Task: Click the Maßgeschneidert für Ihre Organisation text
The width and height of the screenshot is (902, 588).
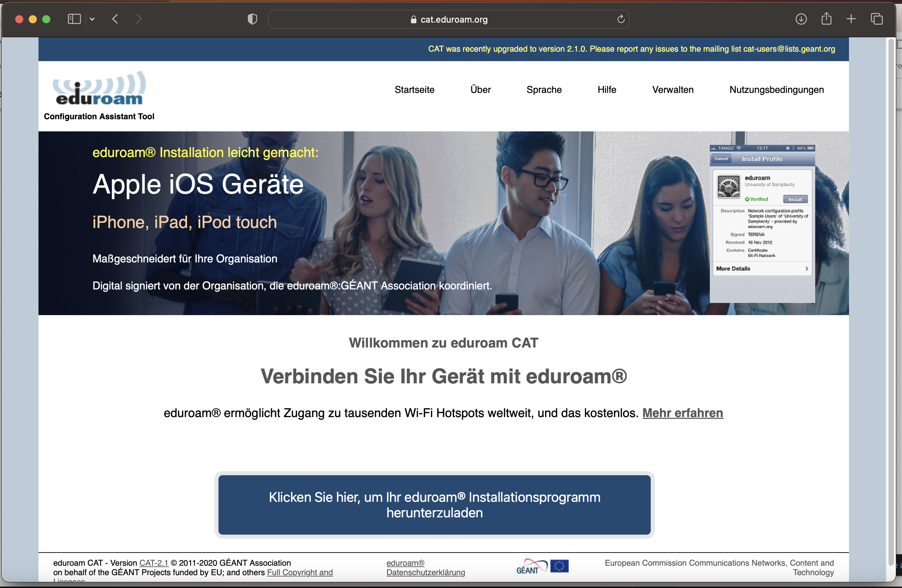Action: pos(185,259)
